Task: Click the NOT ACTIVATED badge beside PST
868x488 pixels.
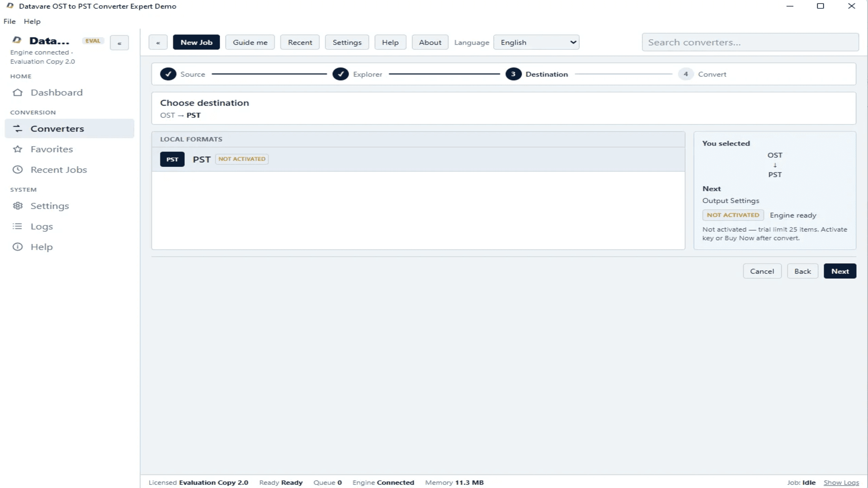Action: click(x=242, y=159)
